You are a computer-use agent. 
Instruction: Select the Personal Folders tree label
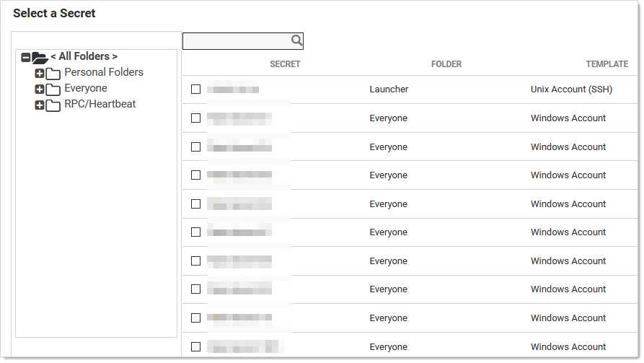tap(104, 72)
